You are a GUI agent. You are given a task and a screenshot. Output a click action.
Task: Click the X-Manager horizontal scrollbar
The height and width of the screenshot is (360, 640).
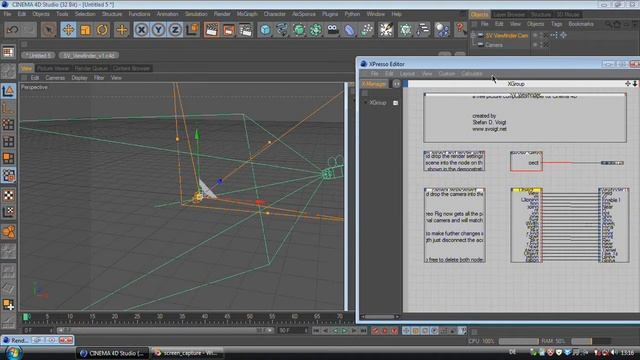[x=380, y=317]
